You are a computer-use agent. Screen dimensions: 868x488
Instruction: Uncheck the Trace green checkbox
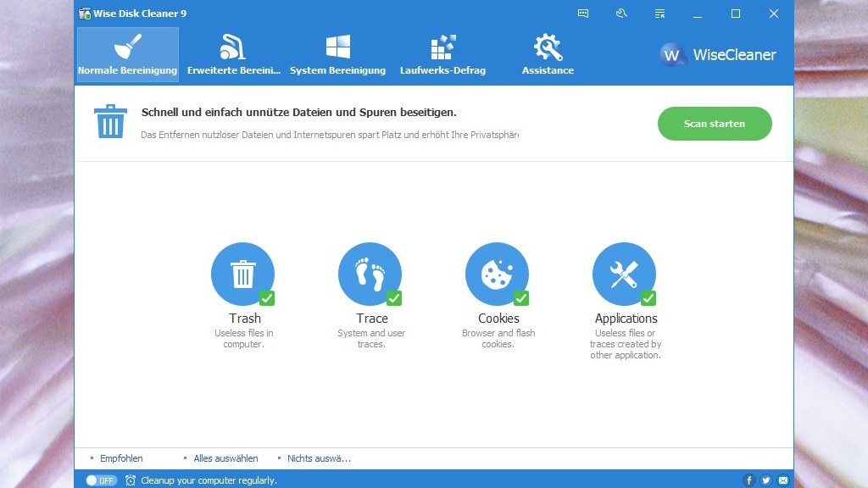point(394,298)
